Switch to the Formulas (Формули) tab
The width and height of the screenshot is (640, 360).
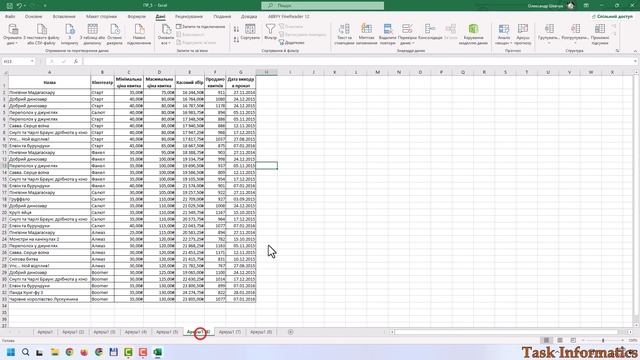[x=136, y=17]
